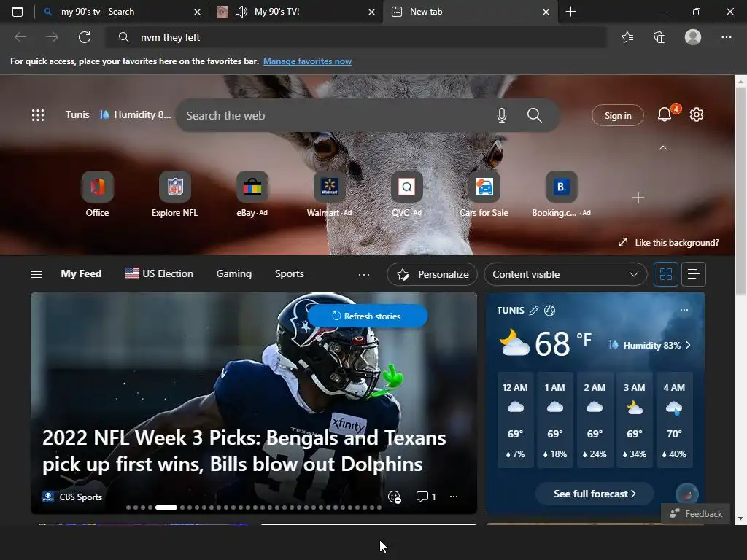747x560 pixels.
Task: Open See full forecast
Action: coord(594,494)
